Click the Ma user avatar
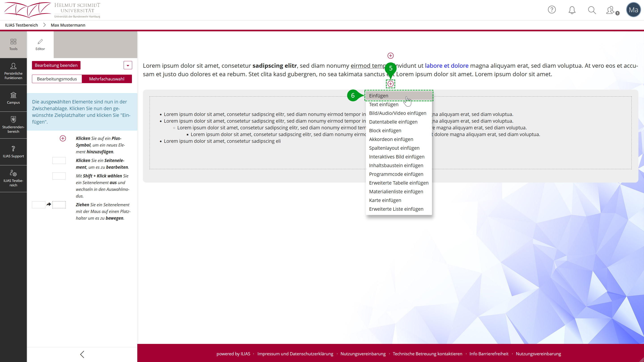 (633, 10)
